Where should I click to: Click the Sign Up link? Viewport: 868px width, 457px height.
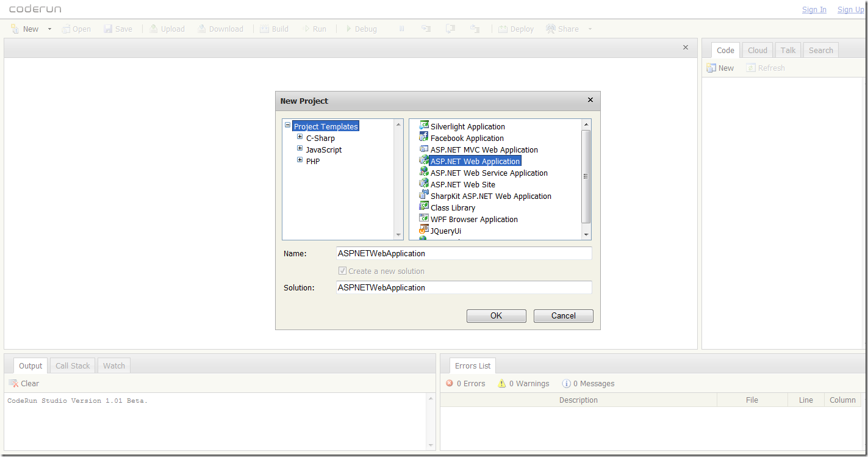point(850,9)
